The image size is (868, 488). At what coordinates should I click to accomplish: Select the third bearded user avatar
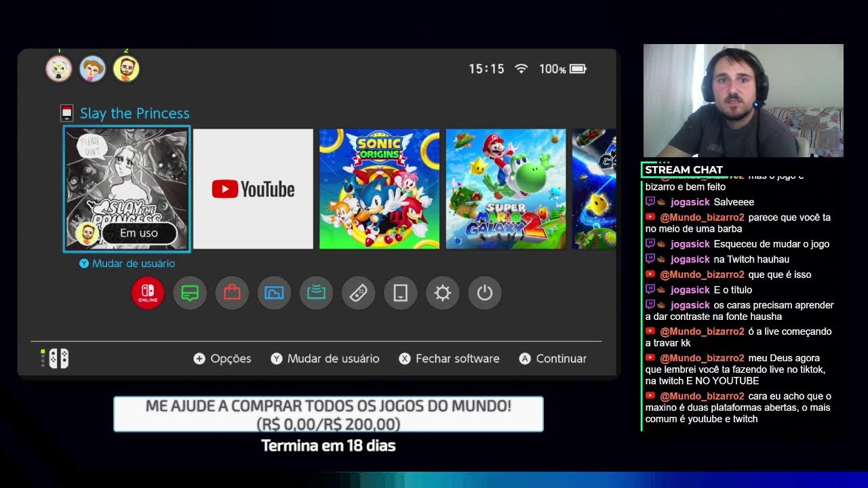tap(126, 68)
